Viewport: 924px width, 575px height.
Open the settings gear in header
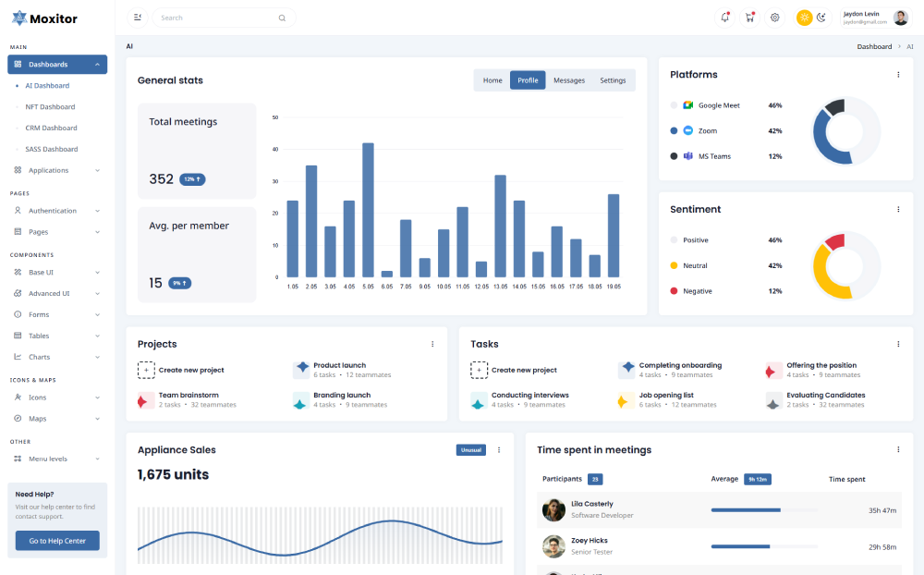pyautogui.click(x=775, y=18)
